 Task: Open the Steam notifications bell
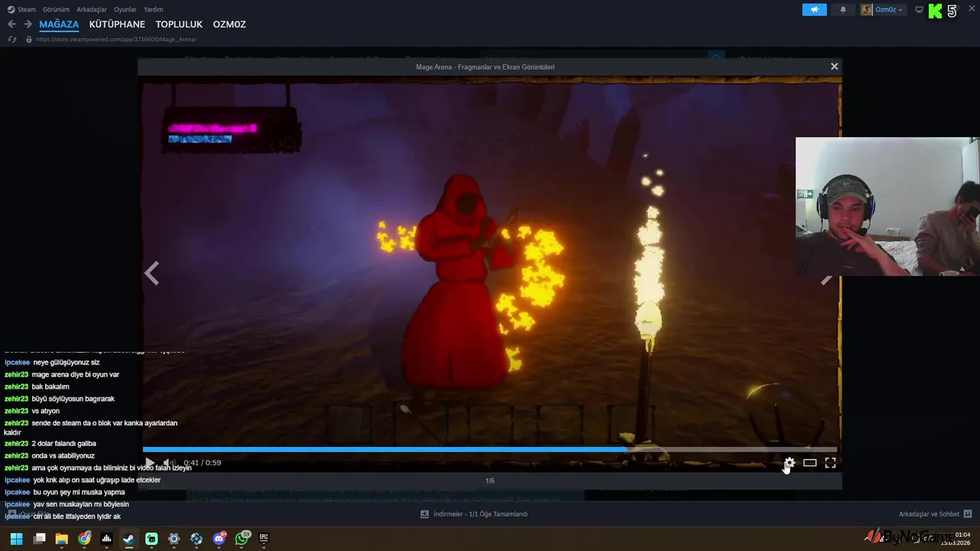point(843,10)
